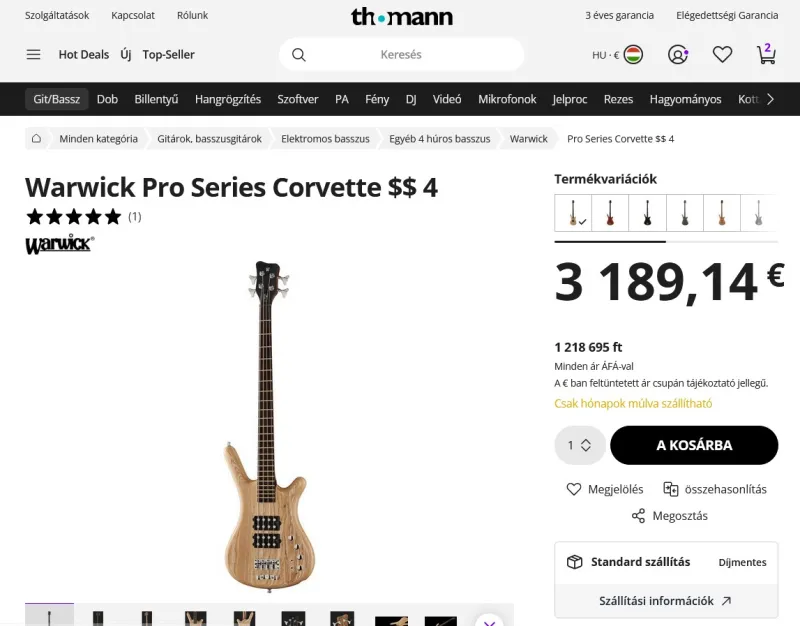Open the Git/Bassz category tab
Image resolution: width=800 pixels, height=626 pixels.
[57, 99]
